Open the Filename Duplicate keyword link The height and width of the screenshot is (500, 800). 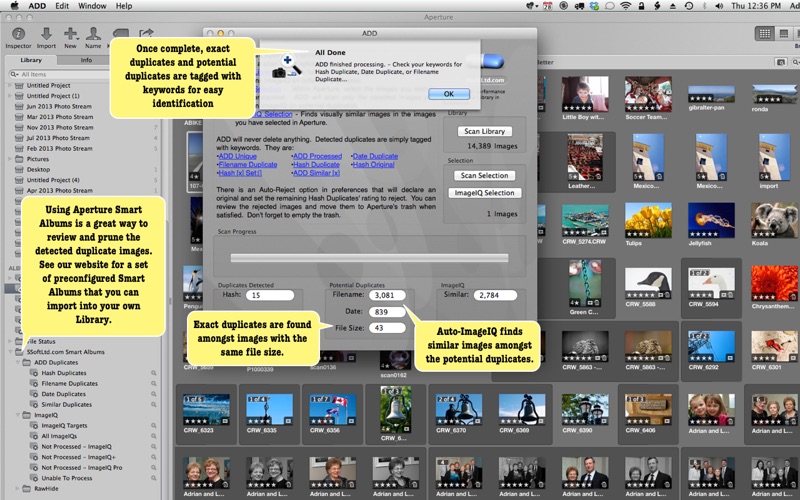248,164
